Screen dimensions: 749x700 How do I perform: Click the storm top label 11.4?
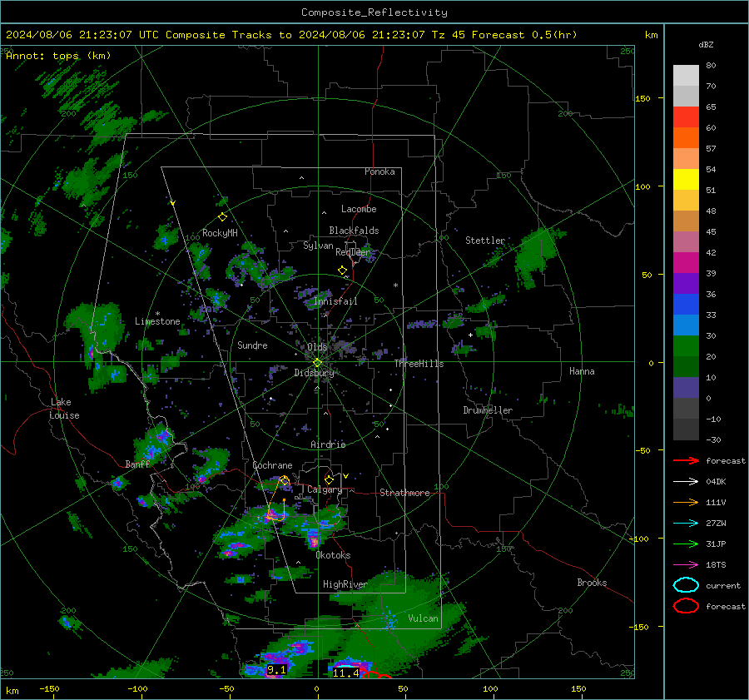pyautogui.click(x=346, y=673)
